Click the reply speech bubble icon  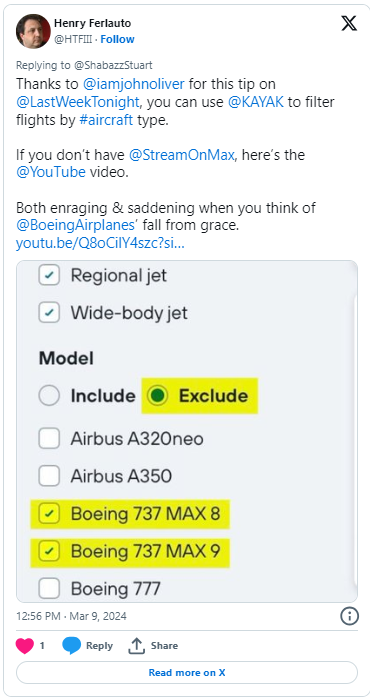click(x=71, y=646)
